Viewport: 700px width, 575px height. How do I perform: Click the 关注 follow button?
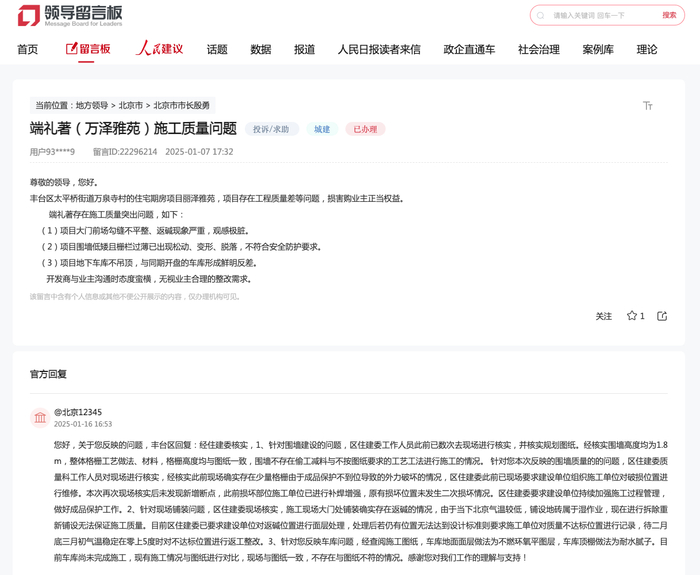[604, 317]
